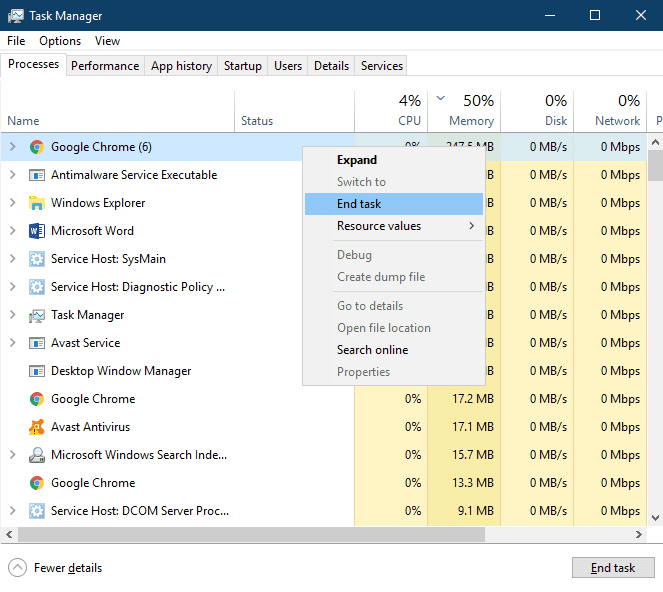Click the vertical scrollbar up arrow

click(655, 143)
